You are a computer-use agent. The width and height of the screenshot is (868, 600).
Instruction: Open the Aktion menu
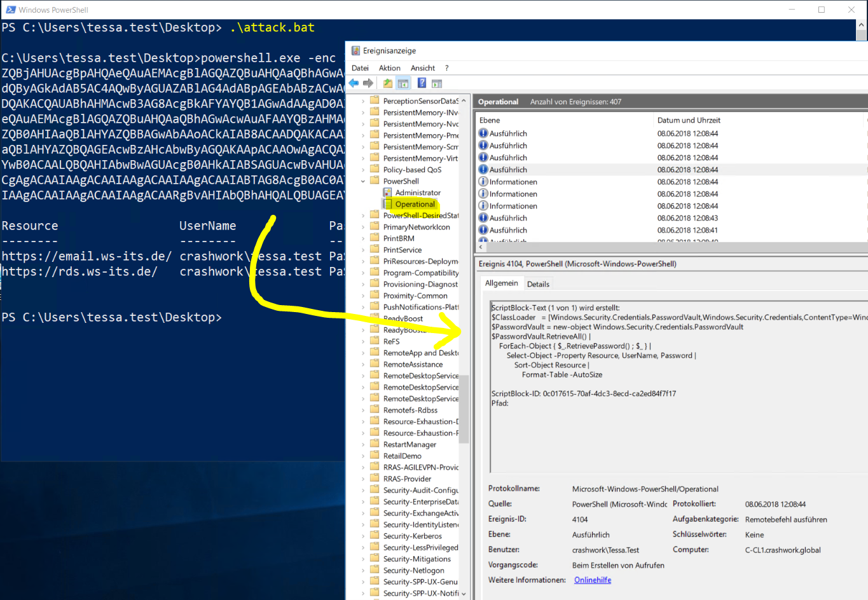click(x=390, y=68)
